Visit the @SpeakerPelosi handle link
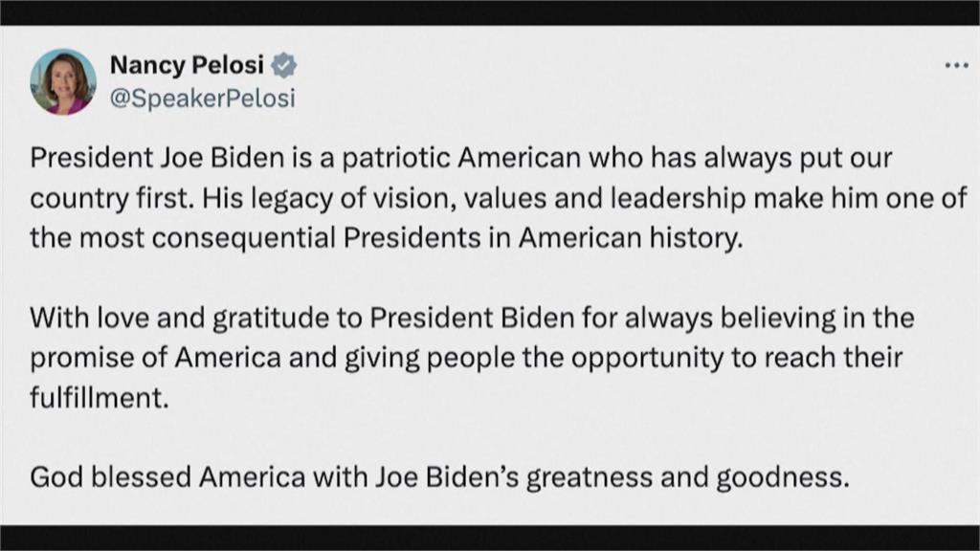Viewport: 980px width, 551px height. click(202, 99)
